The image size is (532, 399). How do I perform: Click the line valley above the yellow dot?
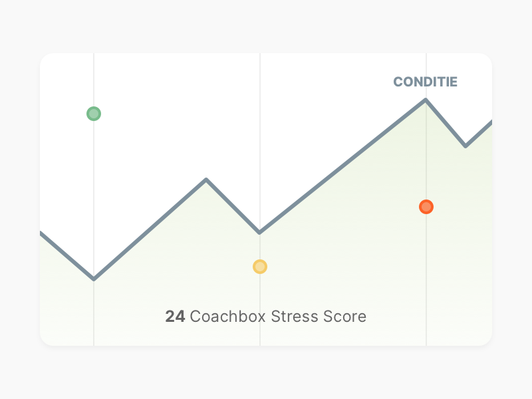259,232
